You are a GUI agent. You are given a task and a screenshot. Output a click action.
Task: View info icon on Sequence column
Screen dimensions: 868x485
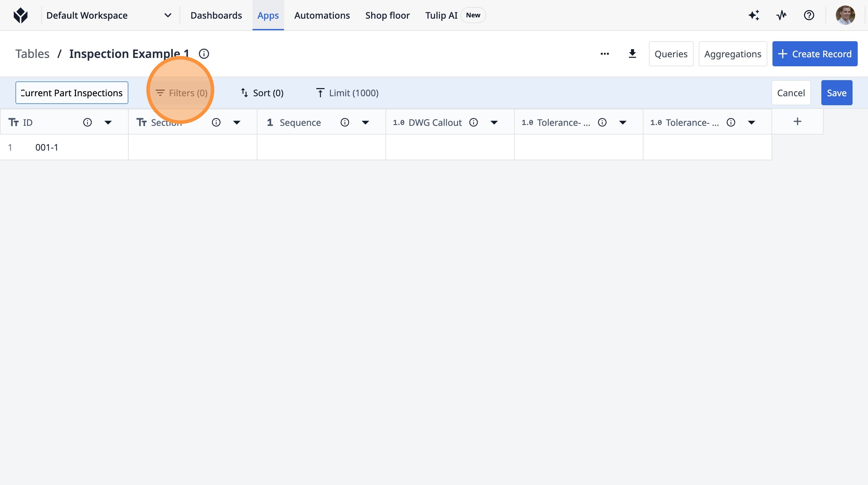click(x=345, y=122)
